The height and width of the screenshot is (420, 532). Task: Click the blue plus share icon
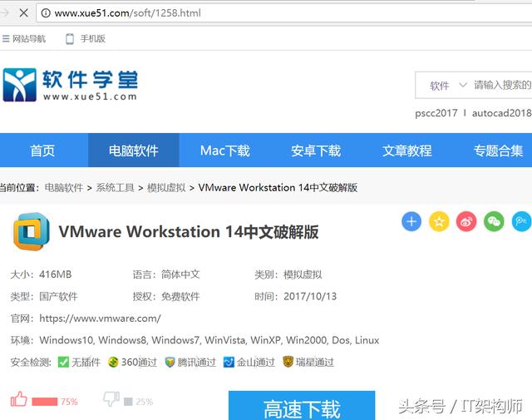point(411,222)
